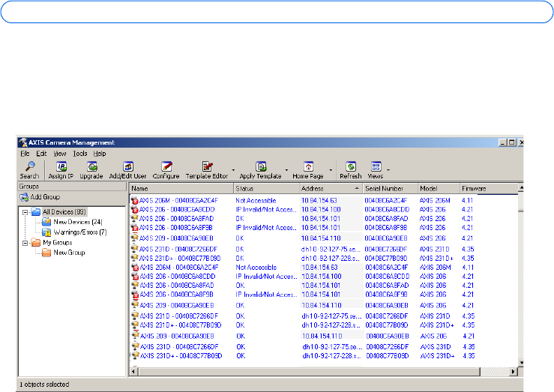Sort by the Status column header
Viewport: 554px width, 392px height.
coord(266,189)
